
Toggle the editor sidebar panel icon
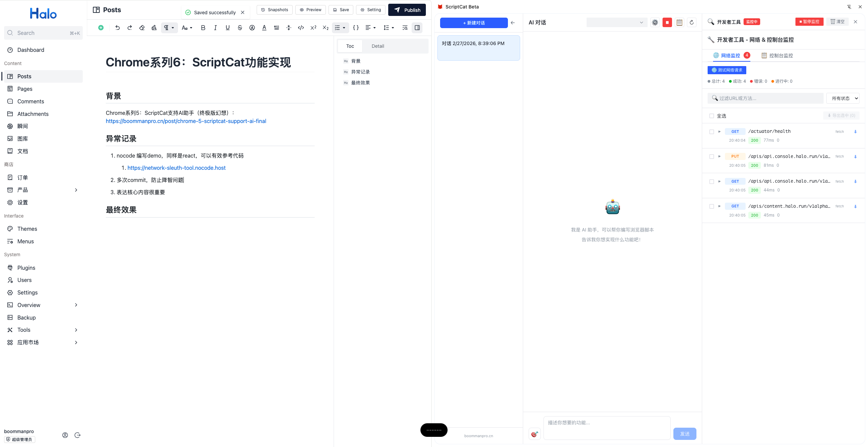tap(417, 28)
